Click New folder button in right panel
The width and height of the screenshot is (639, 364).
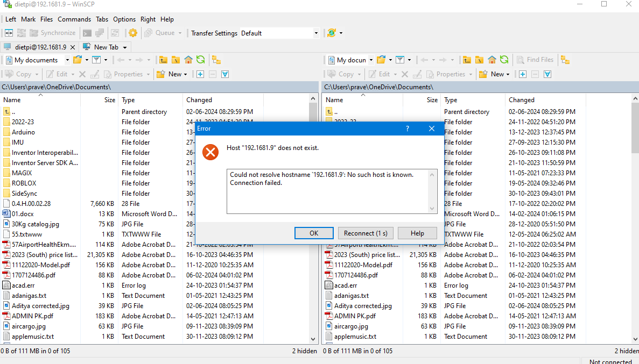click(494, 74)
